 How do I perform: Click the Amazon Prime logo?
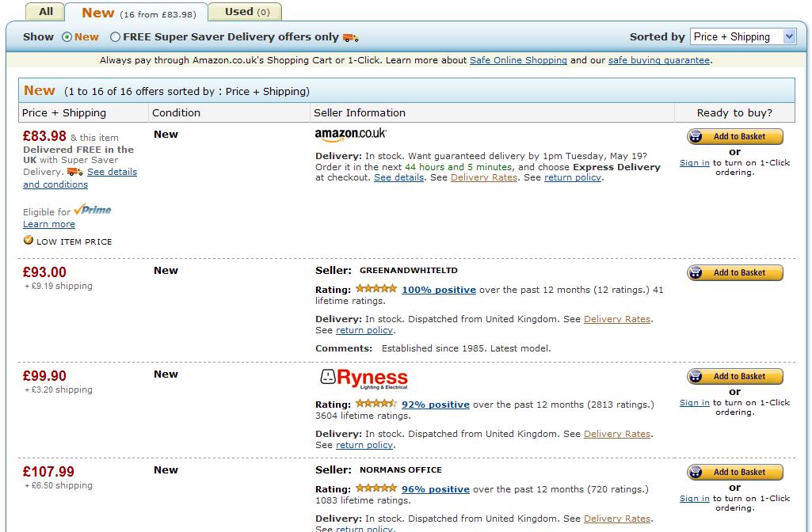(x=93, y=210)
